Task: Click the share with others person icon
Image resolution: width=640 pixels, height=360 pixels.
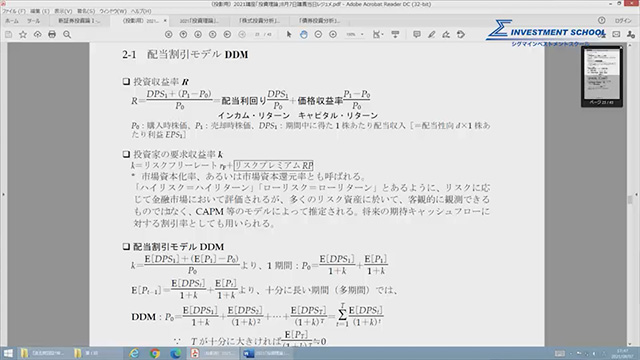Action: click(631, 35)
